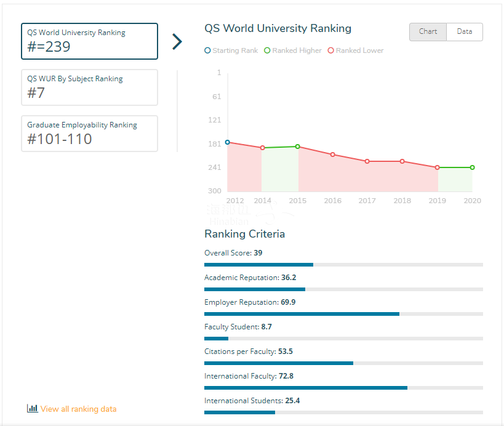Click the International Students progress bar
Viewport: 504px width, 426px height.
[x=343, y=412]
